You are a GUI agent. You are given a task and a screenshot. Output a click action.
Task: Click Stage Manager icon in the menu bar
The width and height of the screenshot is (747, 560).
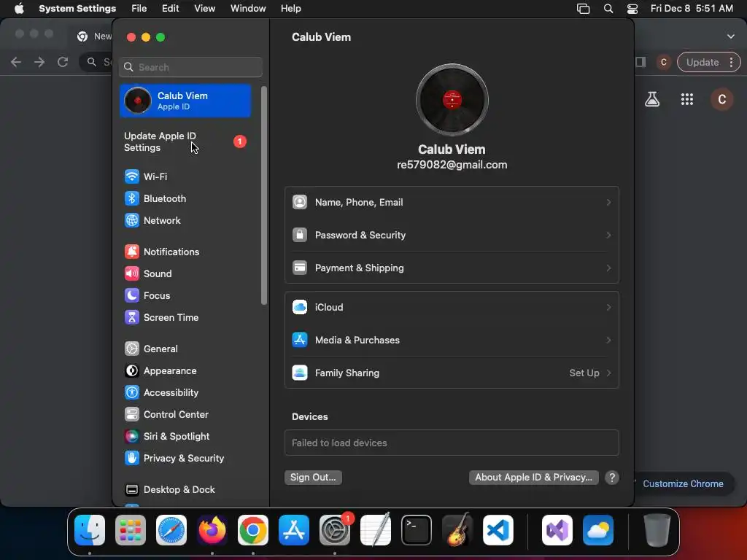point(583,9)
